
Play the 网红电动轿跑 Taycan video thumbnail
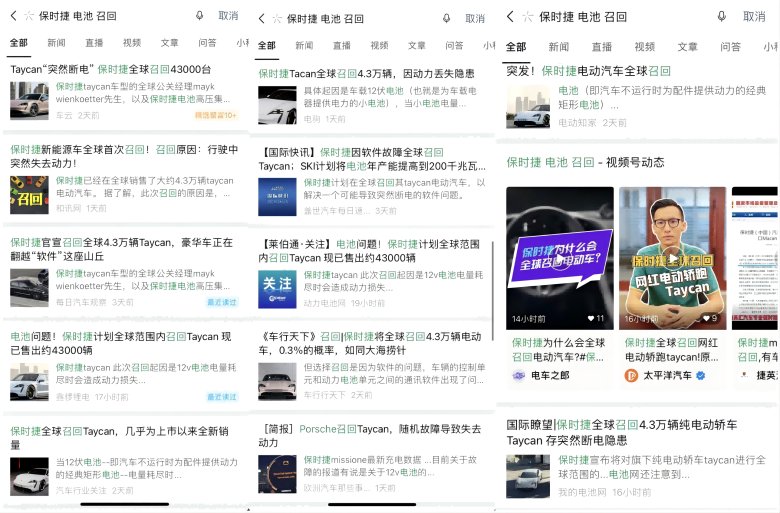(x=672, y=258)
